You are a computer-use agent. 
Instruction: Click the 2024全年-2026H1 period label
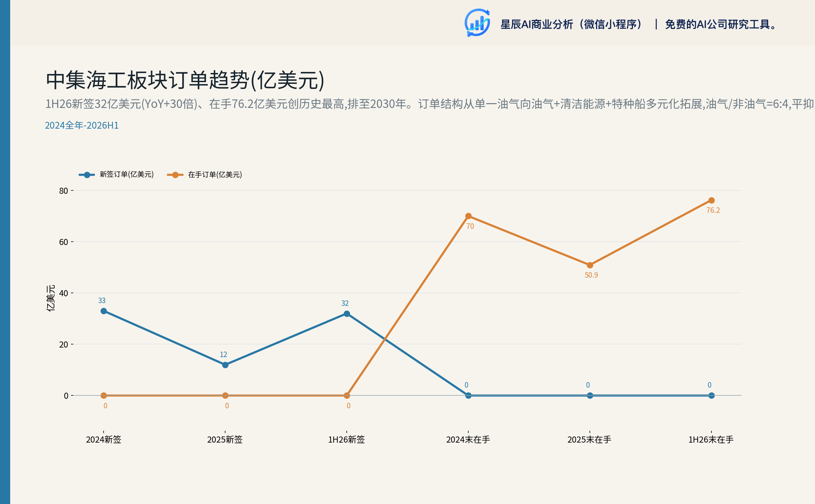82,125
